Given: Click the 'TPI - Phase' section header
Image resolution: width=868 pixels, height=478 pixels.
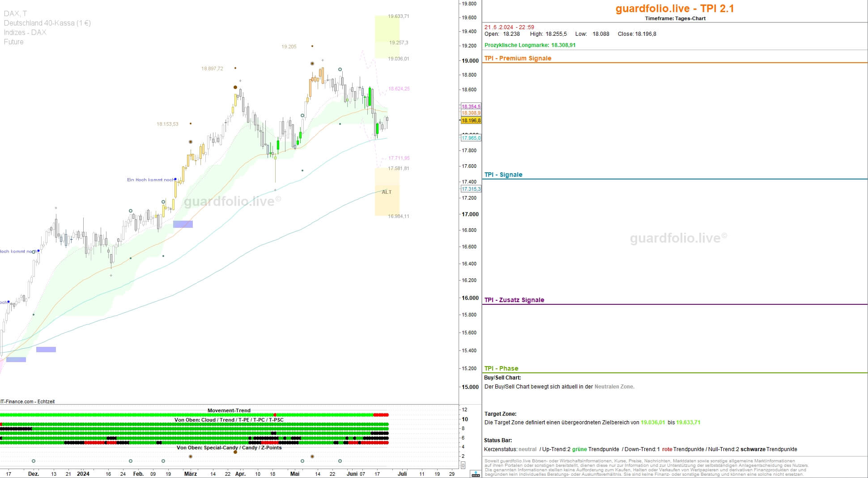Looking at the screenshot, I should 501,368.
